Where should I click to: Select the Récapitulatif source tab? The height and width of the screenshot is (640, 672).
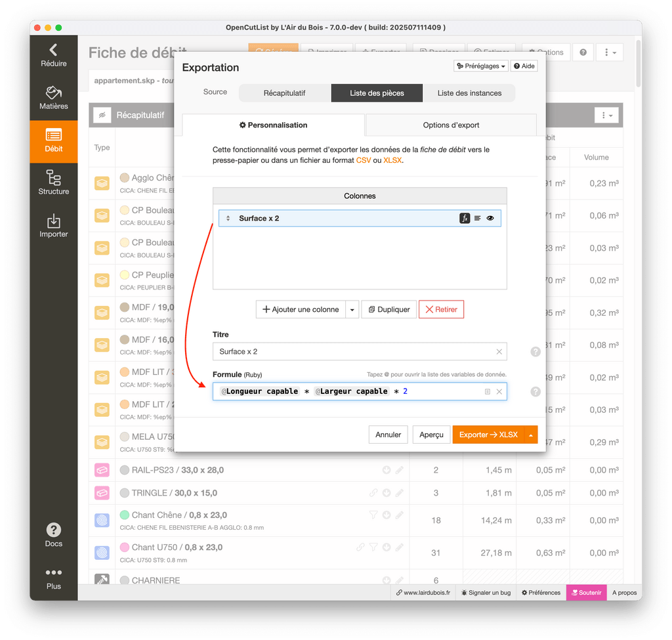pyautogui.click(x=285, y=93)
